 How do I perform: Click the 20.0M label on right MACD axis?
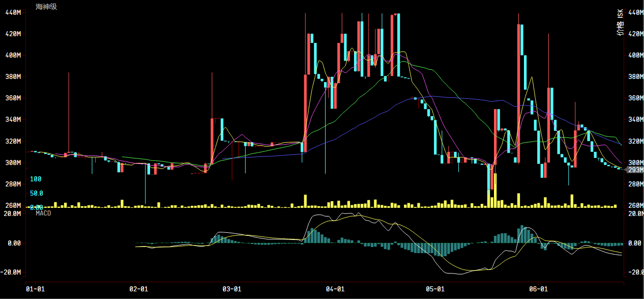tap(635, 214)
